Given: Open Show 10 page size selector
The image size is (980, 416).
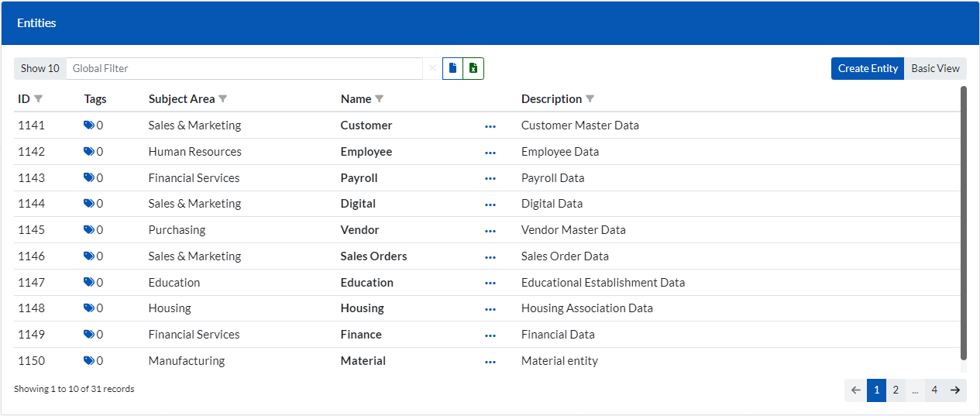Looking at the screenshot, I should 40,68.
